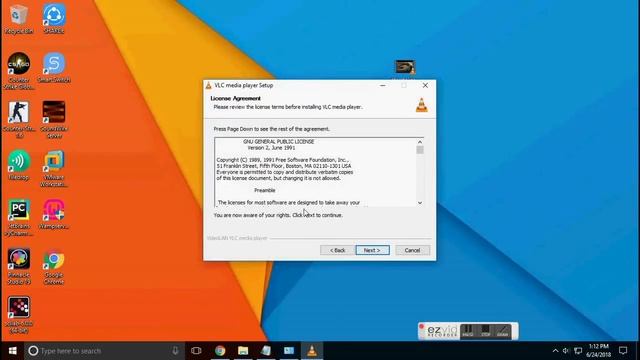Click the microphone icon in the search box
This screenshot has width=640, height=360.
pos(175,351)
